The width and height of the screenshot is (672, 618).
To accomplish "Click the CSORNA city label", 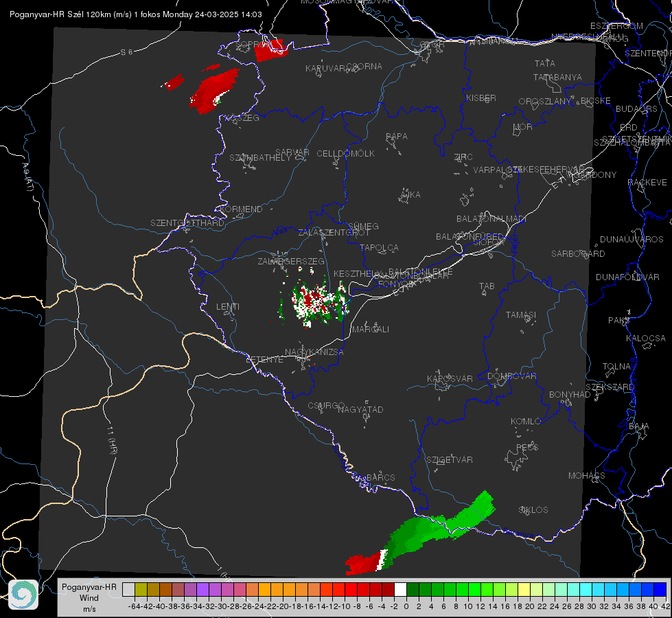I will [364, 67].
